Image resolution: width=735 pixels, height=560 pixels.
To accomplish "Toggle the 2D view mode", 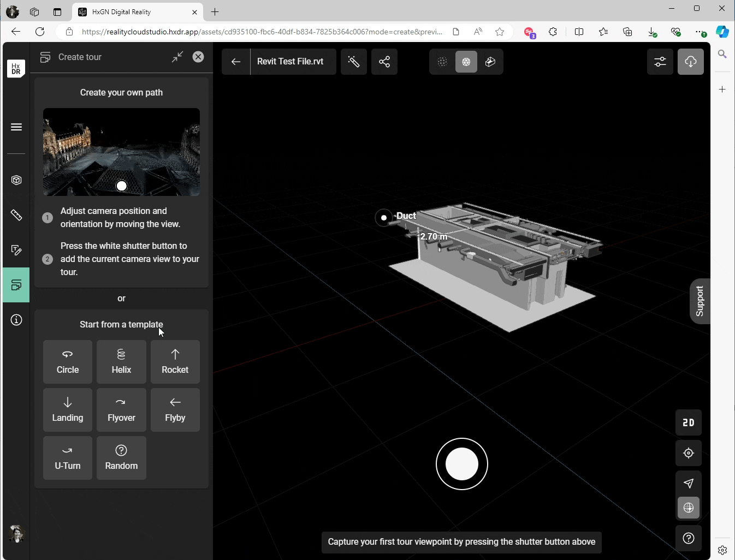I will pos(687,422).
